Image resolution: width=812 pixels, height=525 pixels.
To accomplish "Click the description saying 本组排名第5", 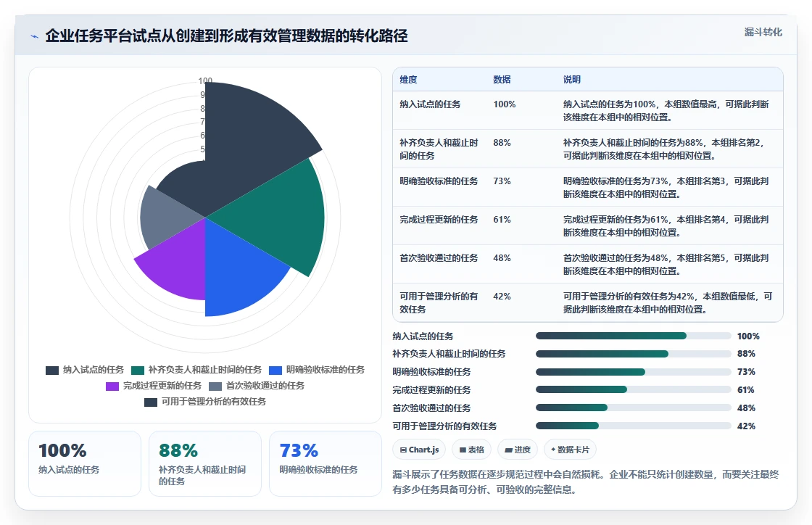I will click(666, 263).
